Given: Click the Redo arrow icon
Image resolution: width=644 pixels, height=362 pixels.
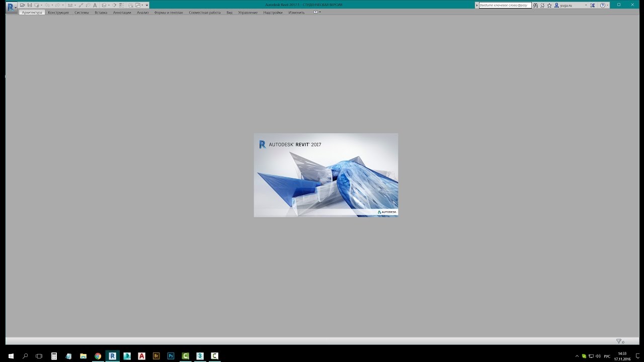Looking at the screenshot, I should 57,5.
